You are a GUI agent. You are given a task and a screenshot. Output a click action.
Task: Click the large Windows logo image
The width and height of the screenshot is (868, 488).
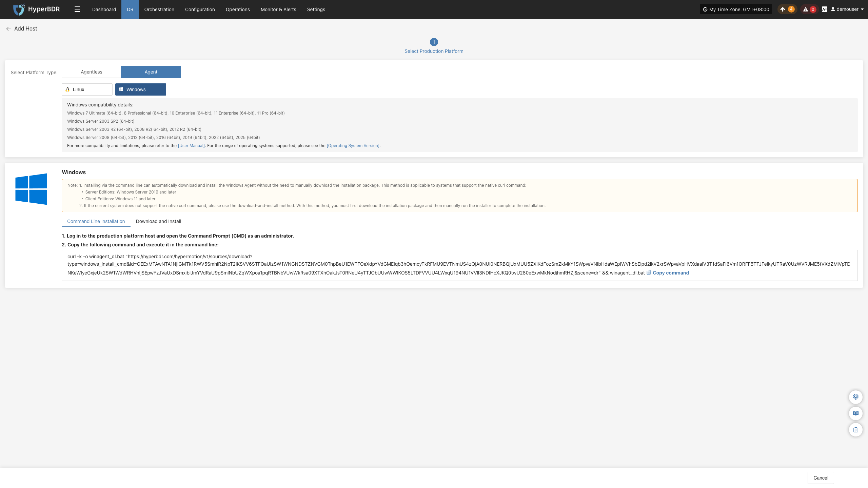click(31, 189)
